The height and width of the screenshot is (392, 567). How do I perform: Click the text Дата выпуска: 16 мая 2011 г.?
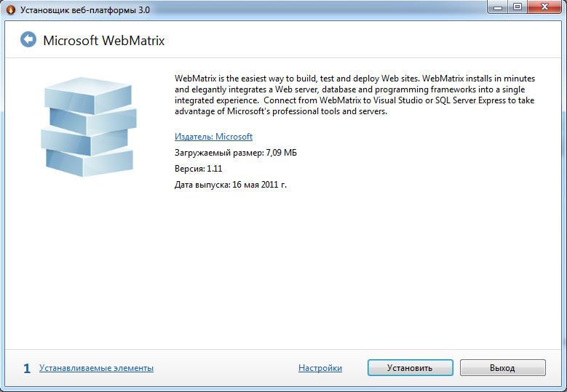click(x=230, y=185)
